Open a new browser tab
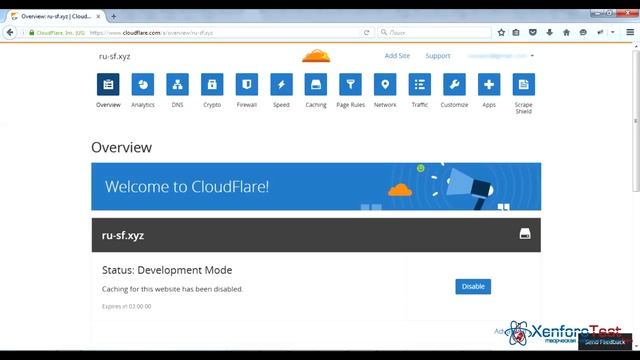 click(114, 16)
